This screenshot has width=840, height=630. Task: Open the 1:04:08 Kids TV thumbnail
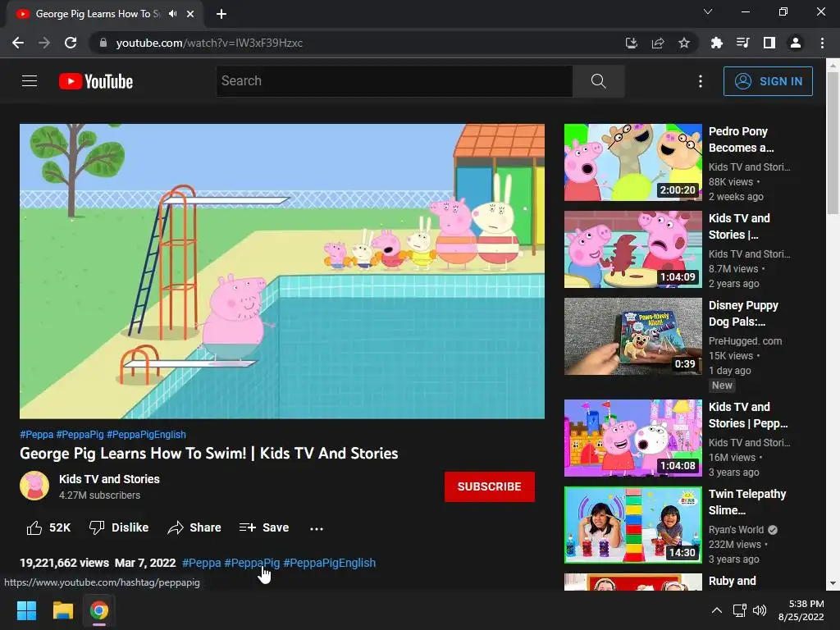632,438
